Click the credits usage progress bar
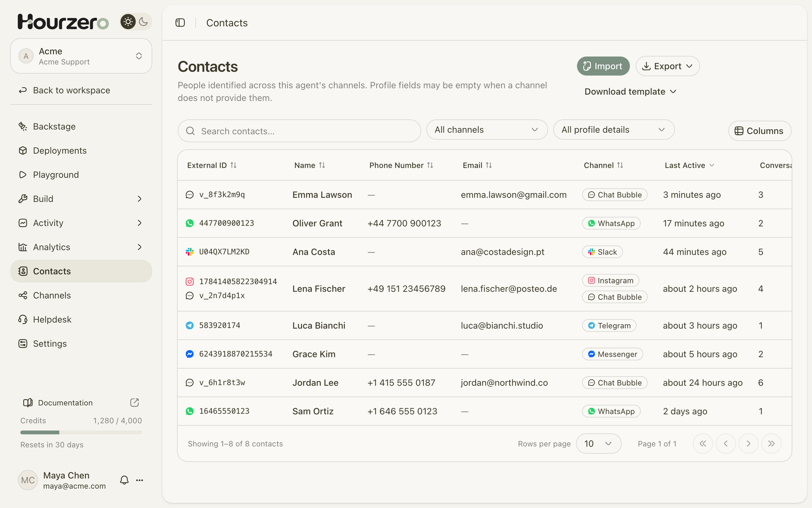This screenshot has width=812, height=508. click(81, 432)
